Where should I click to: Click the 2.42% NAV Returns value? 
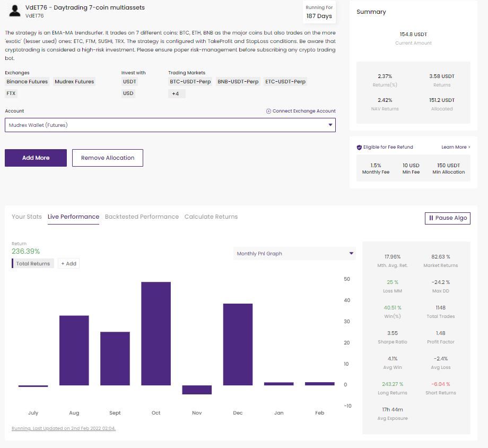(385, 100)
